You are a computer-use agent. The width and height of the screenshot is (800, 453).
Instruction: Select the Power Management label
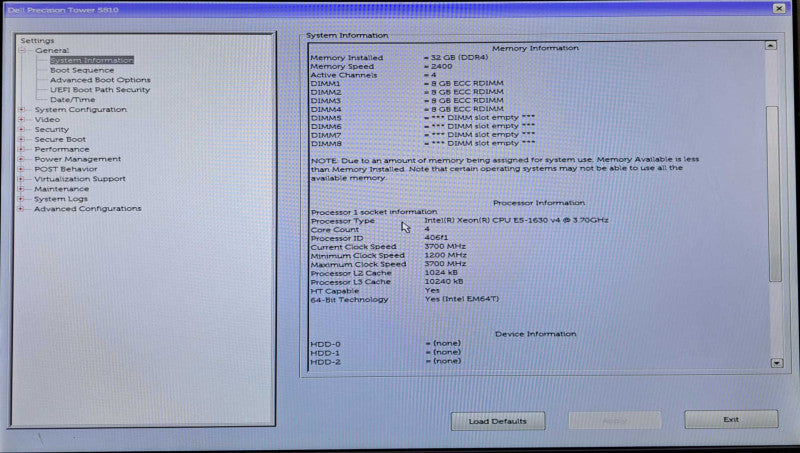tap(78, 159)
